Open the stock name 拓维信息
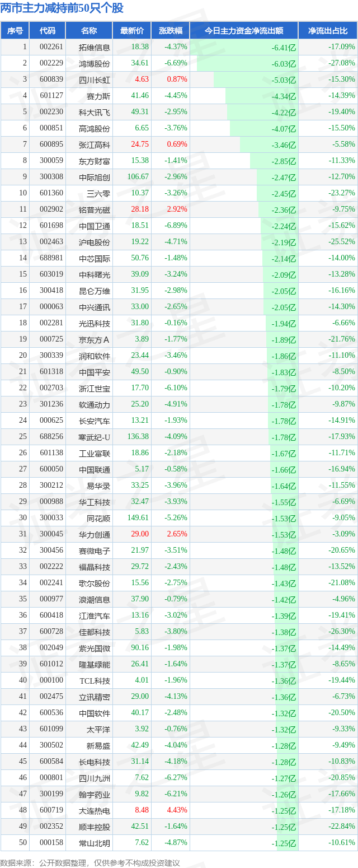The height and width of the screenshot is (868, 358). pos(95,47)
